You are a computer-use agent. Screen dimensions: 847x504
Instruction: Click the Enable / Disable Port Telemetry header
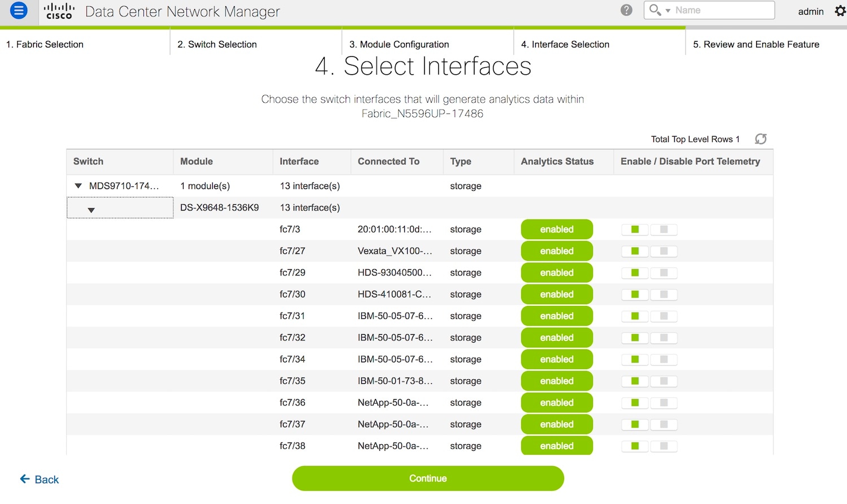[693, 161]
